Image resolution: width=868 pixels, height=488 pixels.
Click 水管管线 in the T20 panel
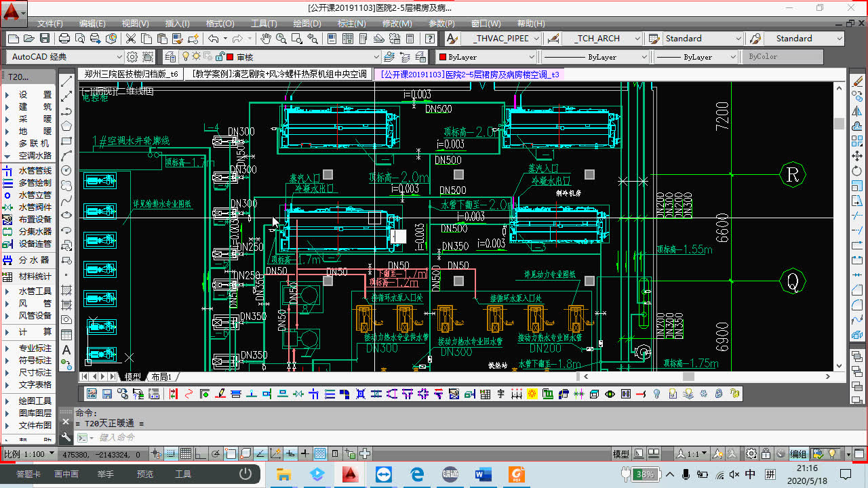tap(35, 171)
